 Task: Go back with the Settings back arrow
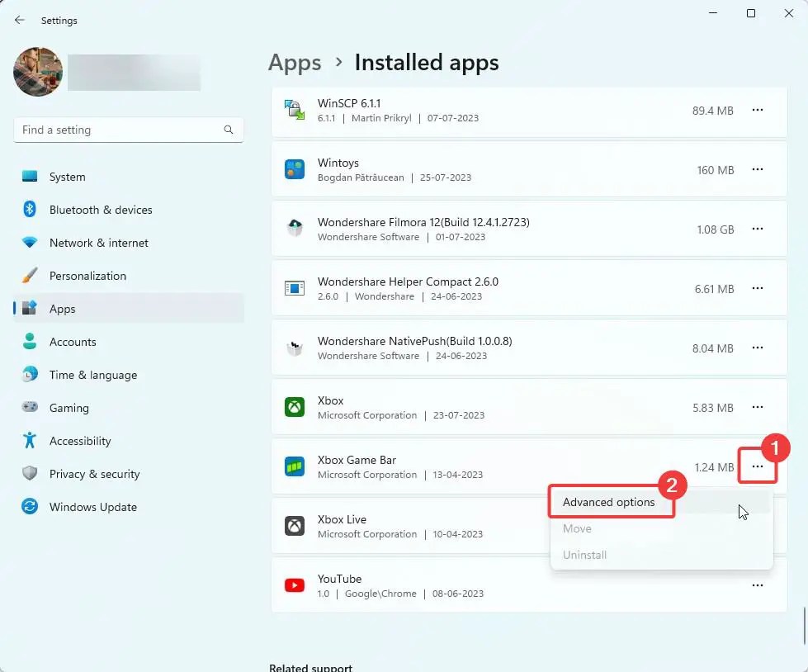[20, 20]
